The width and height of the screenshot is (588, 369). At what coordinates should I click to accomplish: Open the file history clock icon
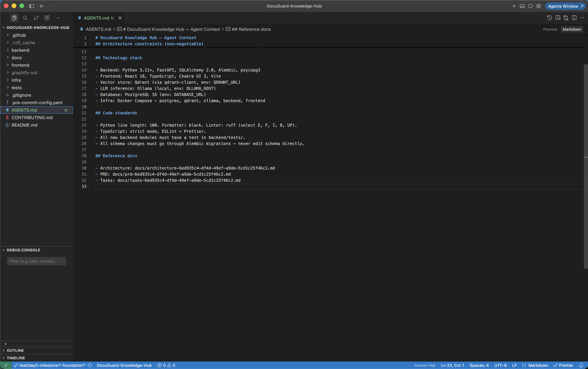pos(549,18)
